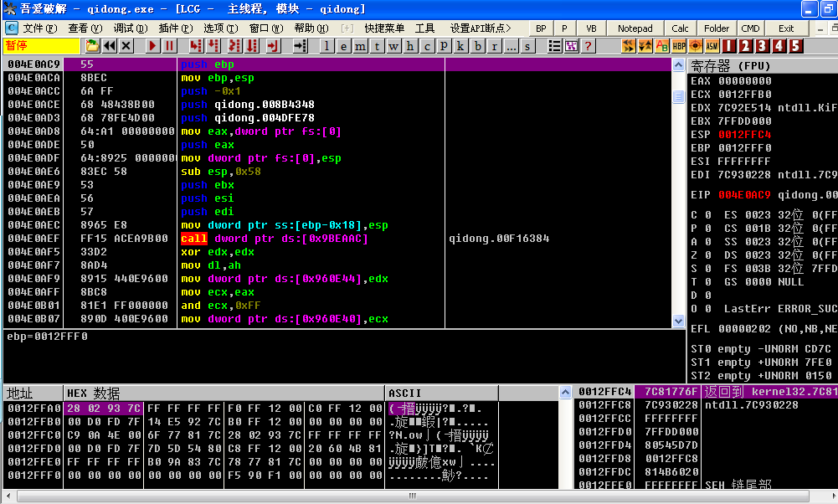
Task: Click the disassembly scrollbar down arrow
Action: point(678,321)
